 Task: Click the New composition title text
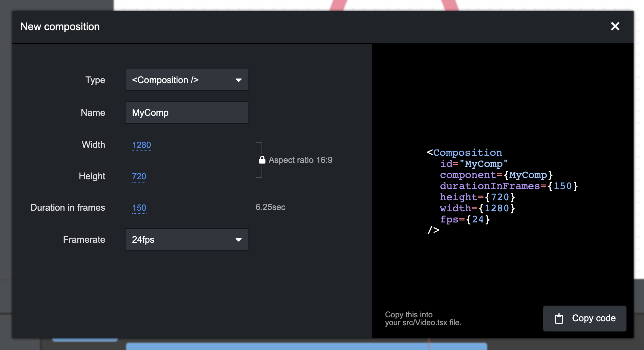[x=60, y=26]
